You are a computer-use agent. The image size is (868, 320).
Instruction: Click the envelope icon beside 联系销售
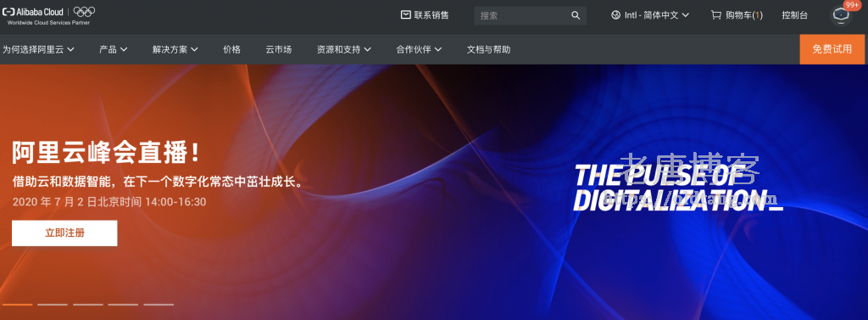point(406,15)
